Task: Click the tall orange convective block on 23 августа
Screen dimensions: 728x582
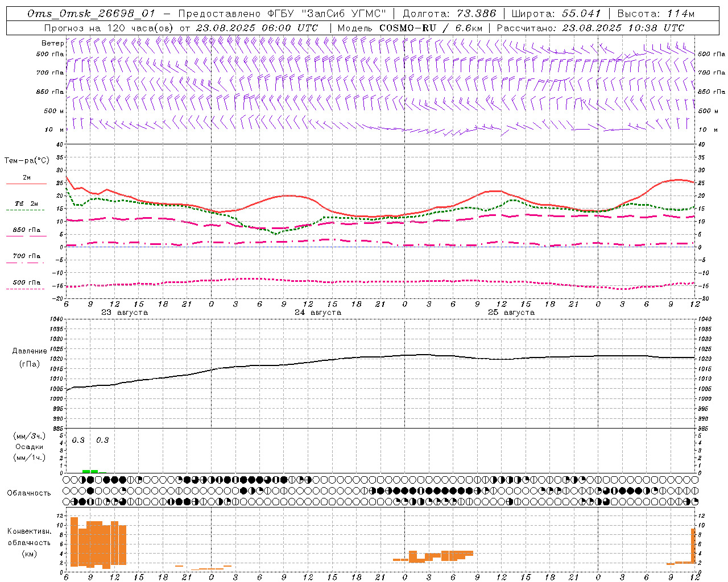Action: (x=98, y=543)
